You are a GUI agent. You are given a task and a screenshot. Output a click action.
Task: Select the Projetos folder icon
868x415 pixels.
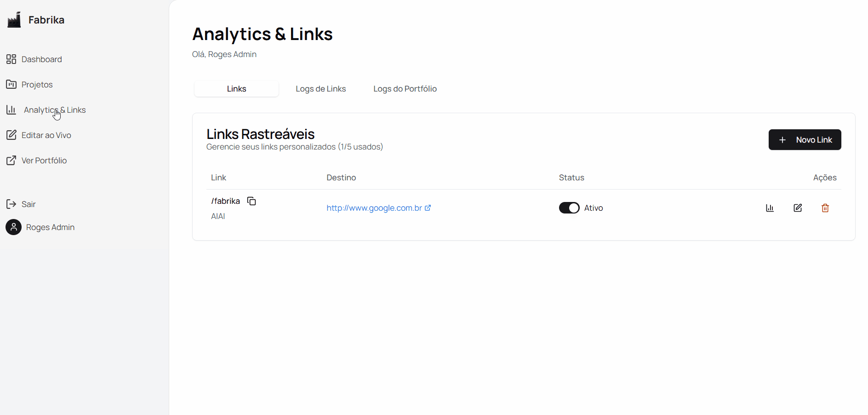tap(11, 84)
